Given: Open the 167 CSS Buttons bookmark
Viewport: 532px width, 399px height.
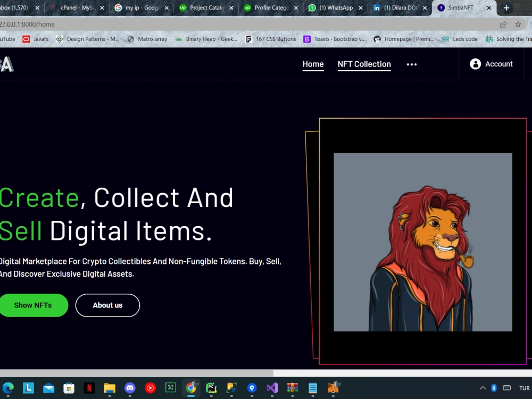Looking at the screenshot, I should [x=271, y=39].
